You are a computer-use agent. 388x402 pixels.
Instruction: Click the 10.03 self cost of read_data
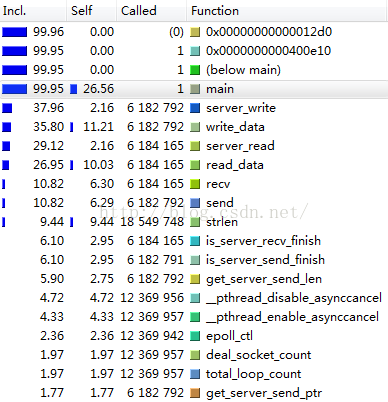[99, 165]
